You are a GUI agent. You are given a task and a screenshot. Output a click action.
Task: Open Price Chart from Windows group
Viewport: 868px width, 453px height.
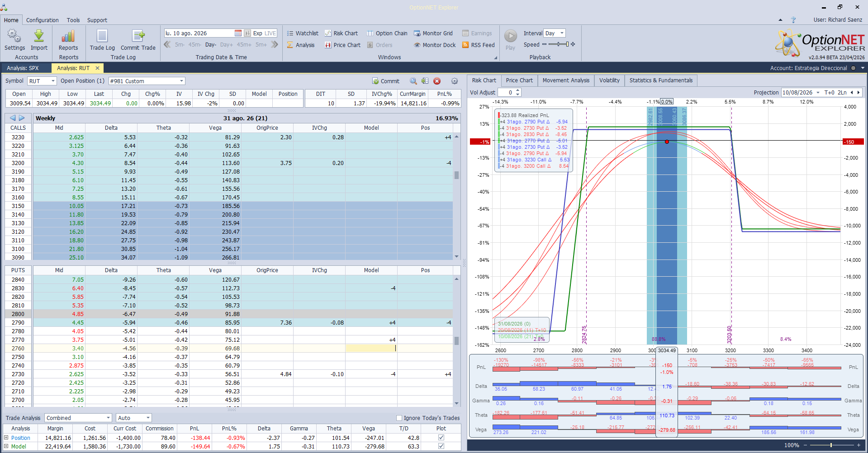click(x=342, y=45)
